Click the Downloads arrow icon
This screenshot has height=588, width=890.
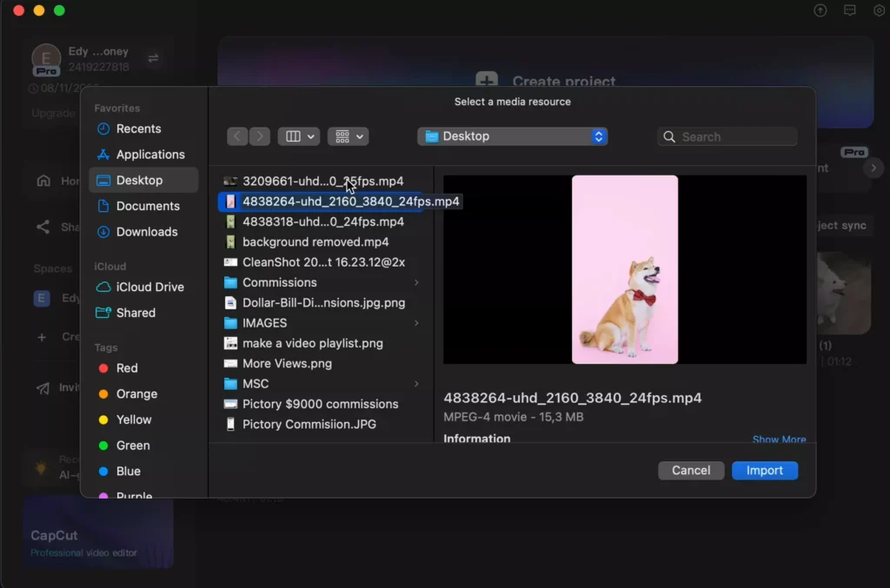click(x=103, y=231)
